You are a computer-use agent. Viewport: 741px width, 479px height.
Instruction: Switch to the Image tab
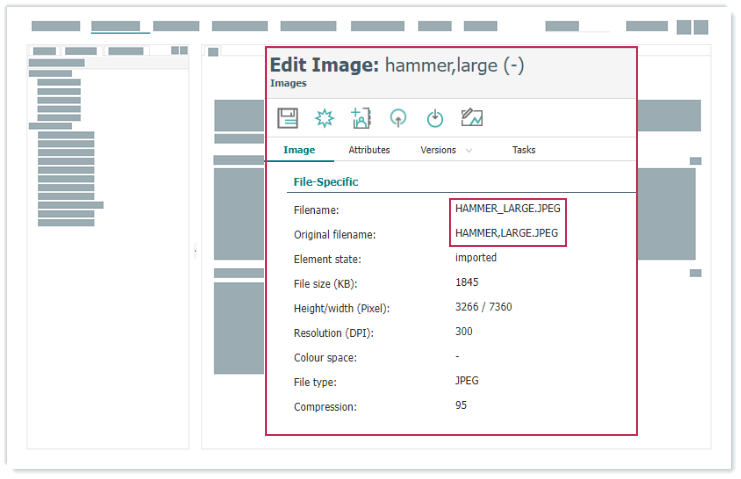(x=299, y=150)
